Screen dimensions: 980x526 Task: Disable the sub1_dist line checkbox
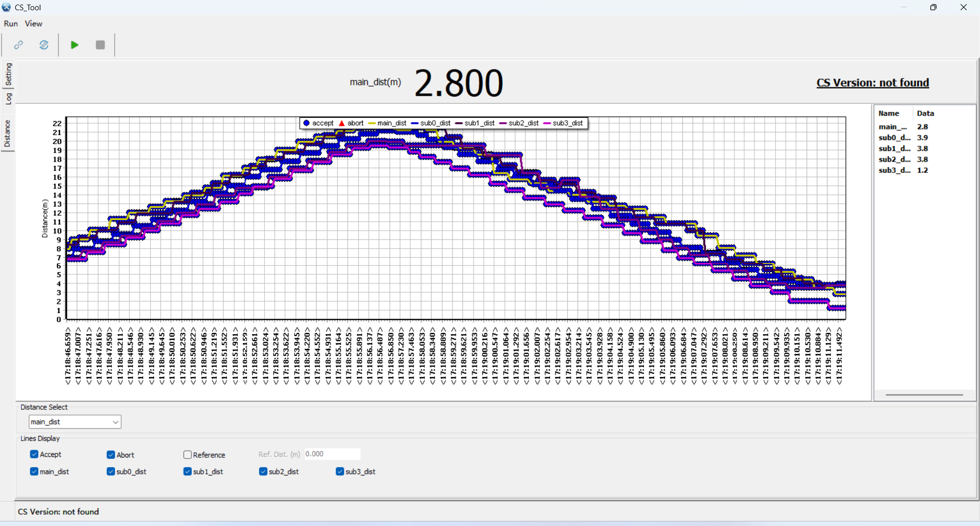tap(187, 471)
